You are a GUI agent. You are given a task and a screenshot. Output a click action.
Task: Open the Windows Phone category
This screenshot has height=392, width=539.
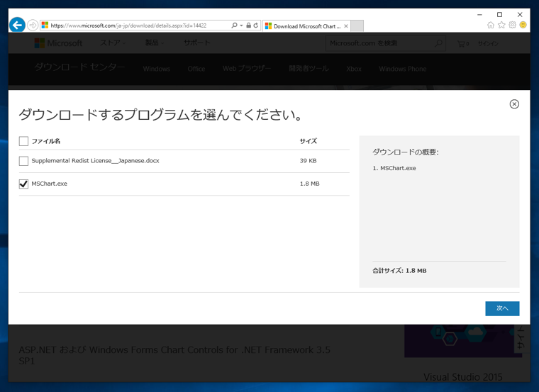pos(403,69)
